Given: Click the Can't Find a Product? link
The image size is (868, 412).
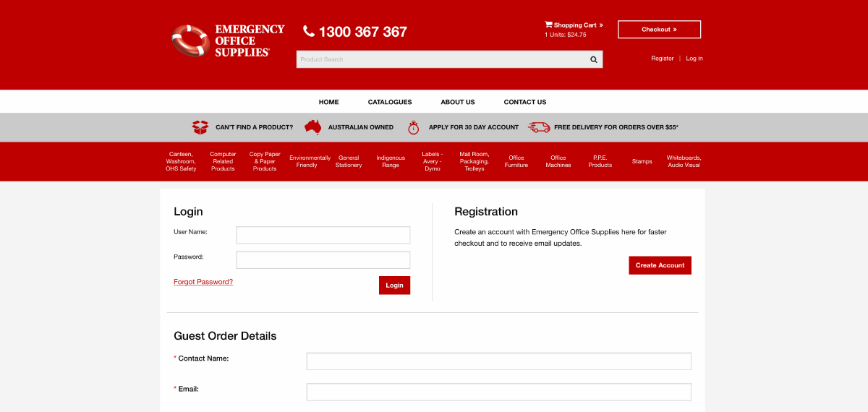Looking at the screenshot, I should pyautogui.click(x=255, y=127).
